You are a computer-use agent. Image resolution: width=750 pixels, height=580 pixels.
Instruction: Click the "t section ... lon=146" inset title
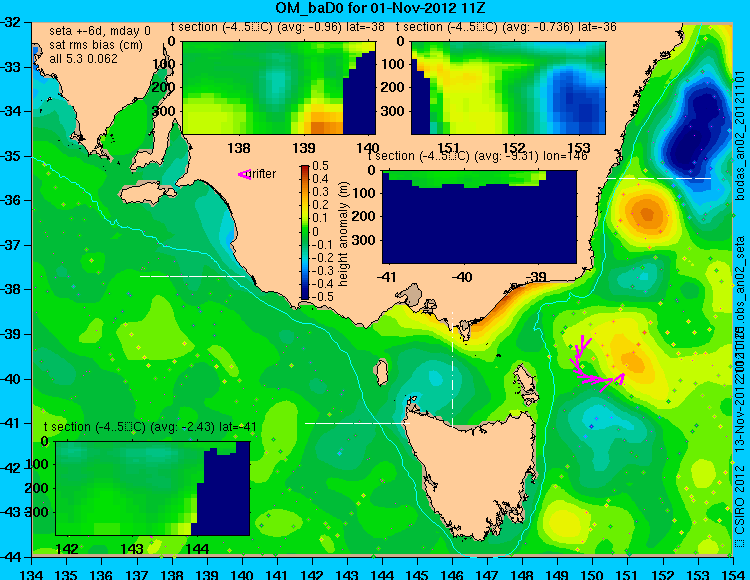pos(477,156)
